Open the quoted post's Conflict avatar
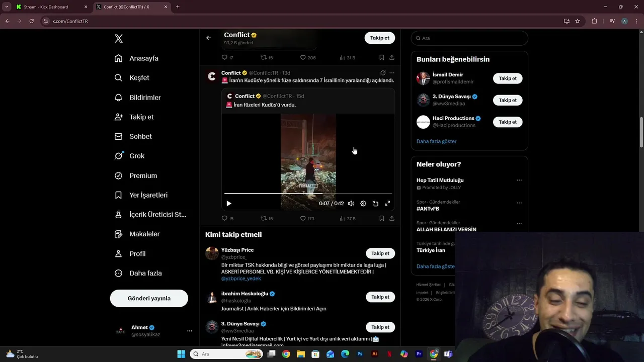 tap(229, 96)
